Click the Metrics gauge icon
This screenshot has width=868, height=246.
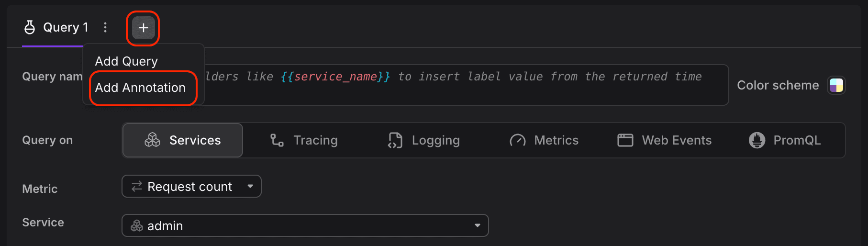click(x=517, y=140)
